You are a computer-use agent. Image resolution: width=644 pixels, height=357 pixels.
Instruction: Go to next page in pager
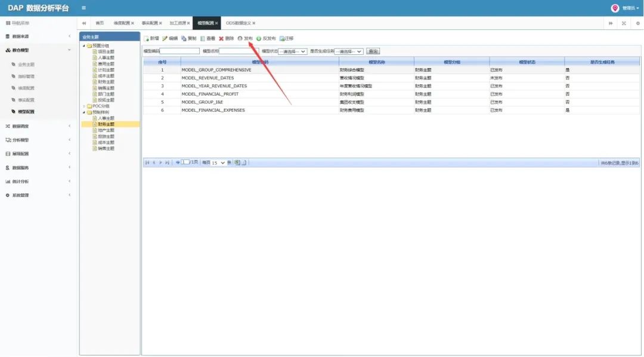click(x=160, y=163)
